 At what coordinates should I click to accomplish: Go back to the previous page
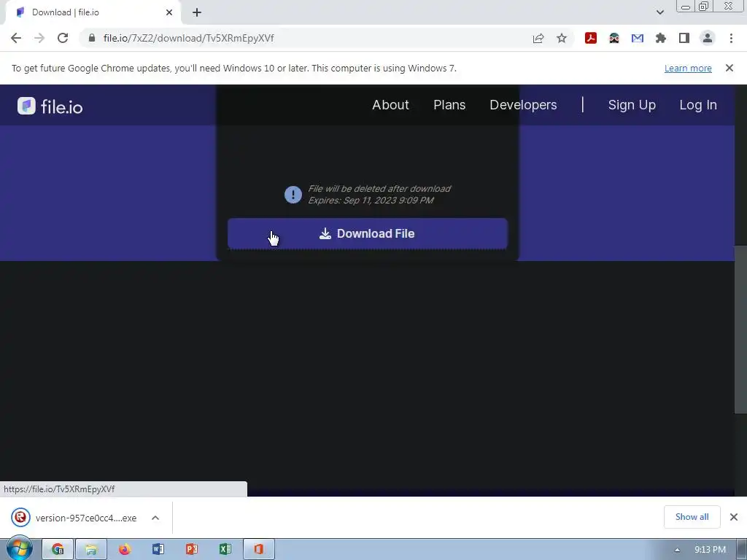[16, 38]
